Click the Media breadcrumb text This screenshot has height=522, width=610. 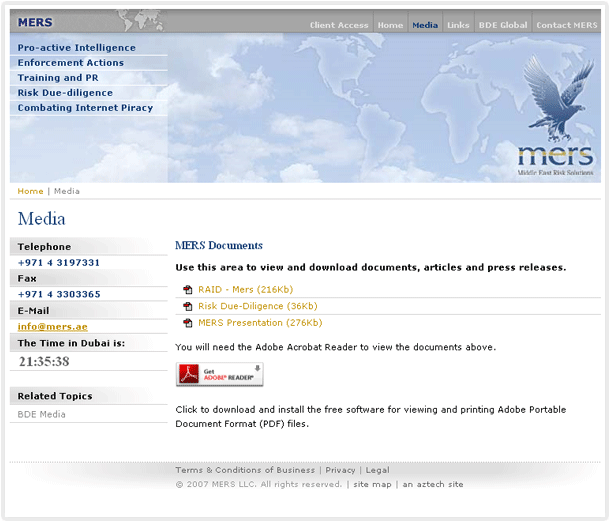[x=67, y=191]
